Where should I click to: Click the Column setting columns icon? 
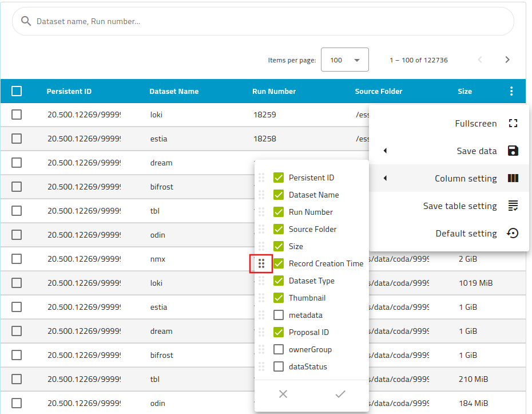coord(513,179)
